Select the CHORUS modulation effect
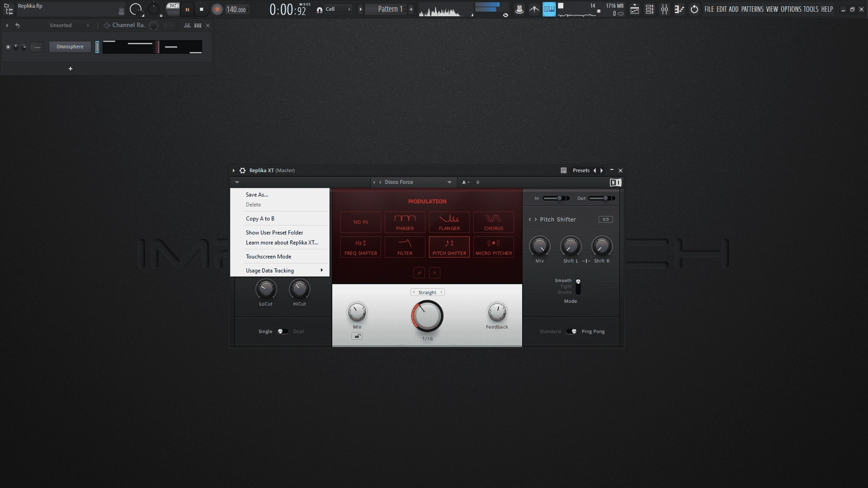 pos(494,222)
